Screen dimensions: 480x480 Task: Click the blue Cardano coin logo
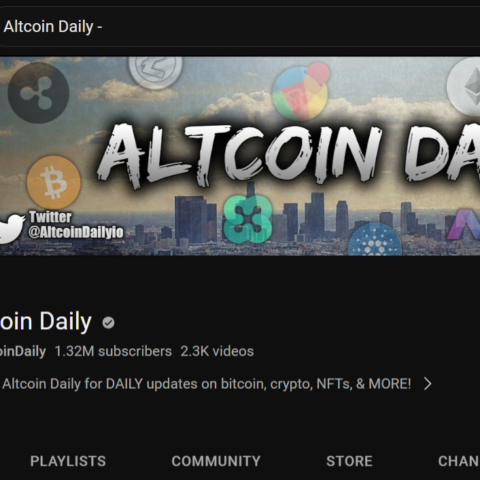click(375, 240)
